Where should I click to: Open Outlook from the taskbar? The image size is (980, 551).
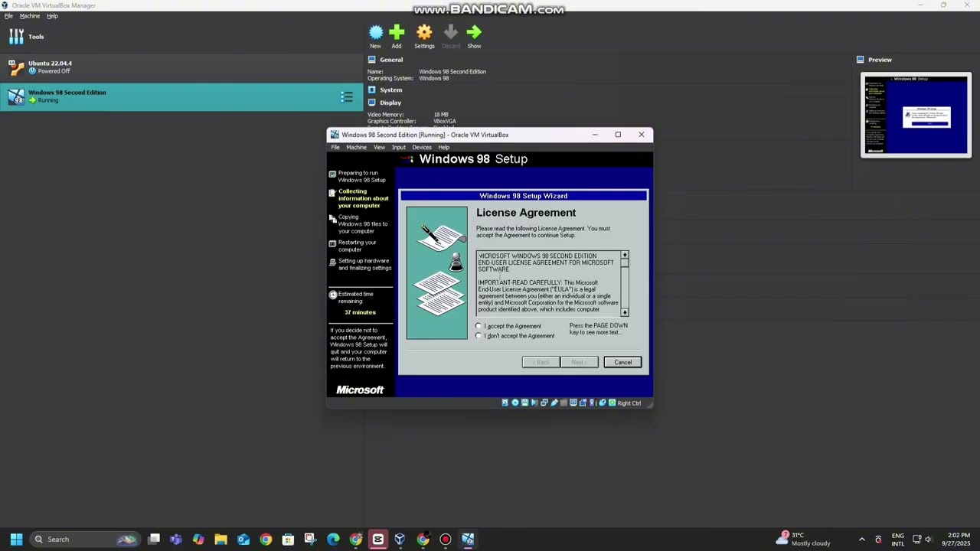[243, 540]
